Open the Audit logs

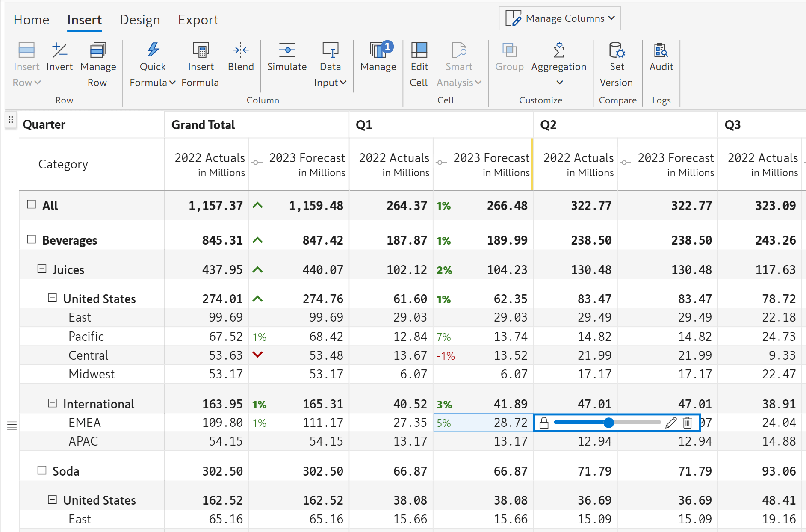[661, 50]
